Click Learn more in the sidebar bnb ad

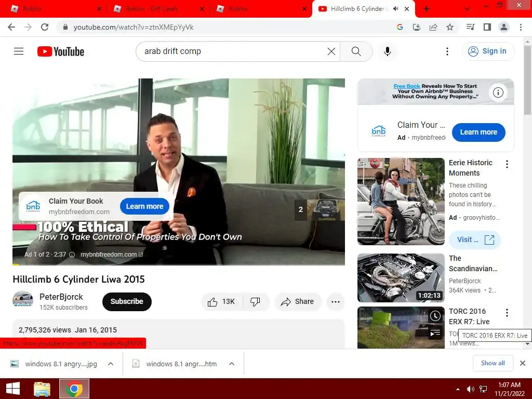(x=478, y=132)
